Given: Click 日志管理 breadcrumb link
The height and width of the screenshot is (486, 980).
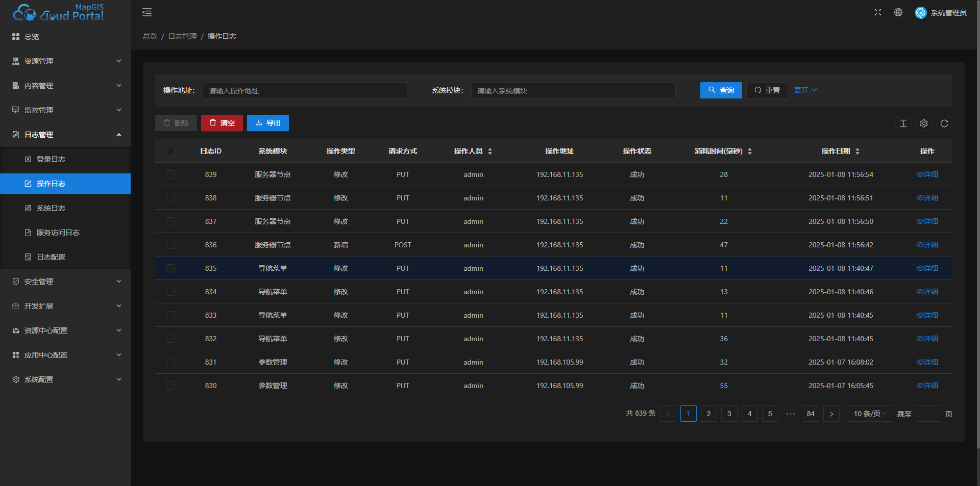Looking at the screenshot, I should (183, 36).
